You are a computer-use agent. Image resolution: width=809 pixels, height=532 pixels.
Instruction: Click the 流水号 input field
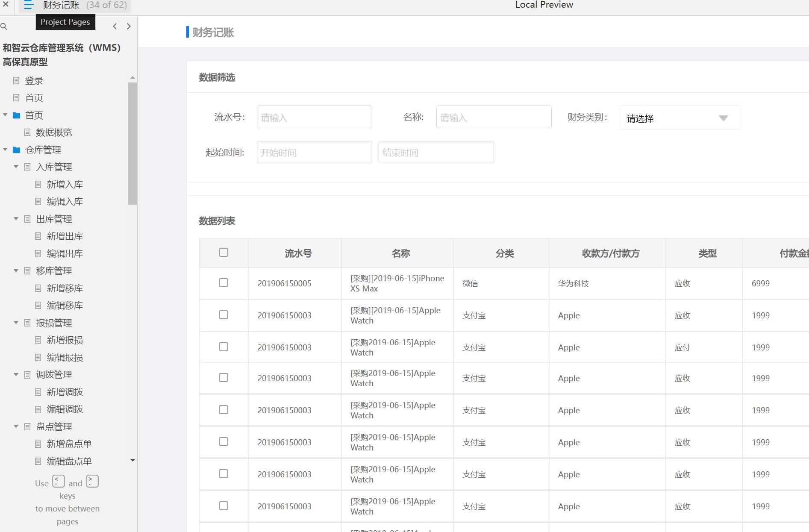pos(314,117)
